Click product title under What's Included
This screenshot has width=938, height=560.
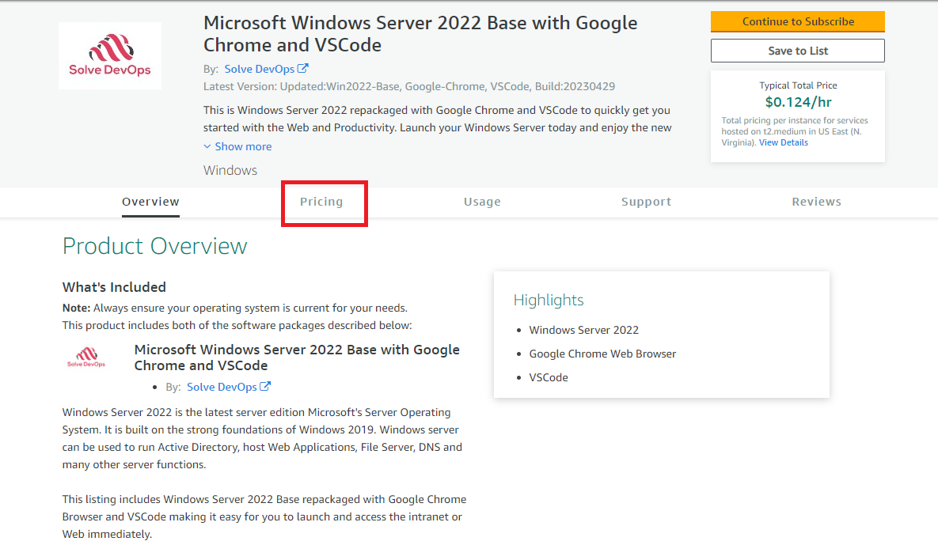[297, 358]
